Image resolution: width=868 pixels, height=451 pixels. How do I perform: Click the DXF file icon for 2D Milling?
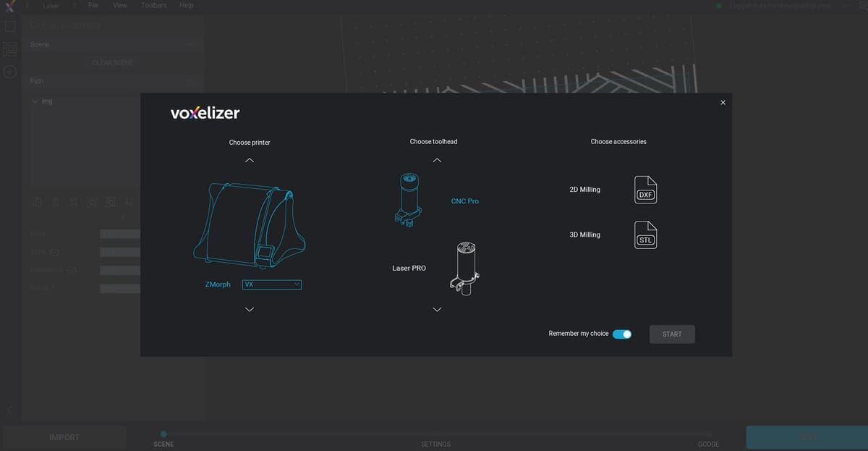coord(646,190)
